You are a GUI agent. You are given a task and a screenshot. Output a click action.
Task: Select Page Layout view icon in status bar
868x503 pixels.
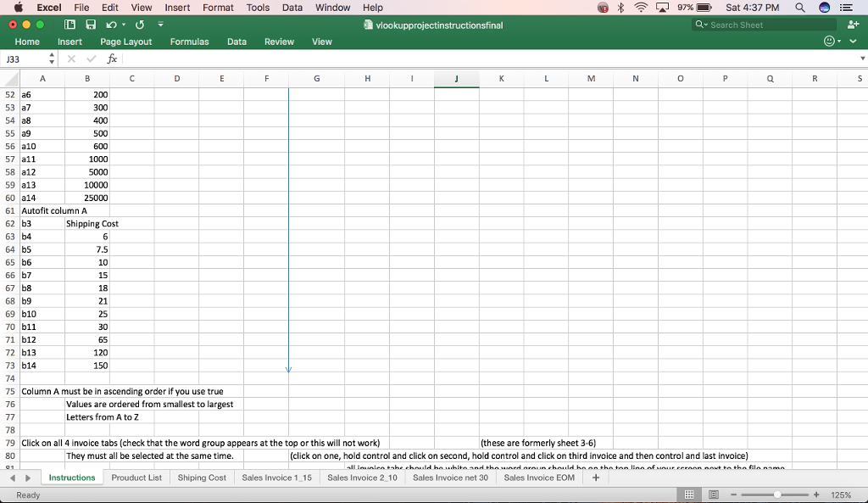coord(715,493)
